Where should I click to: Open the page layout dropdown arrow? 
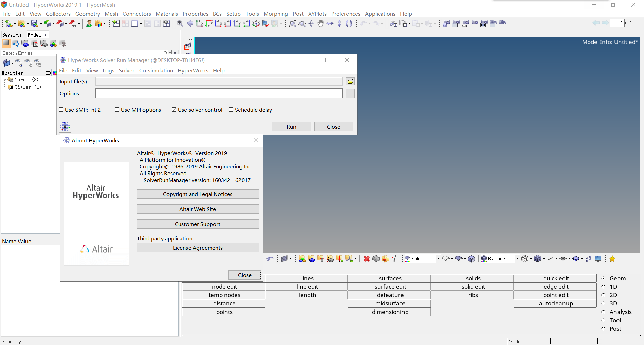141,24
